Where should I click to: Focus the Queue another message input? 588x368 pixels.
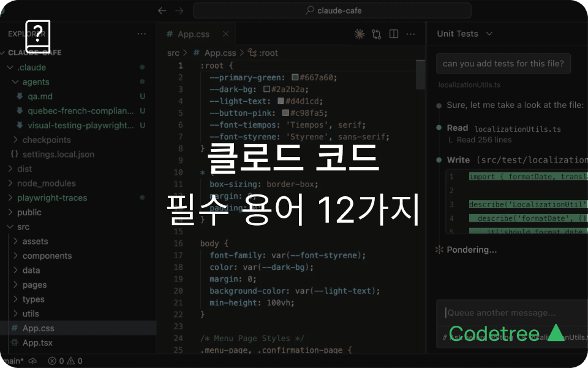tap(512, 313)
